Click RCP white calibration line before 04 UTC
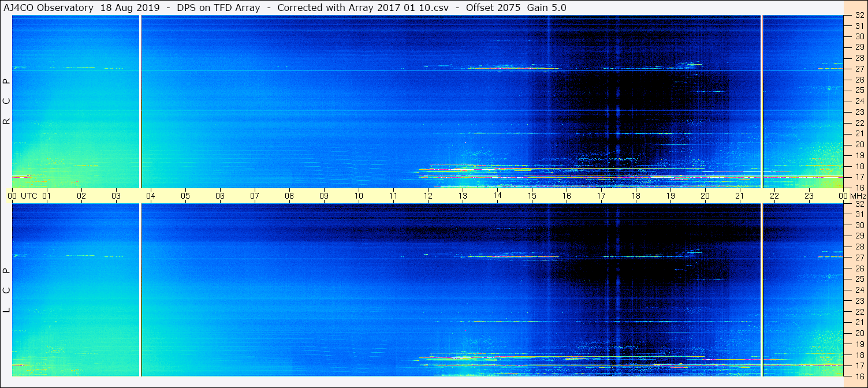 coord(140,102)
